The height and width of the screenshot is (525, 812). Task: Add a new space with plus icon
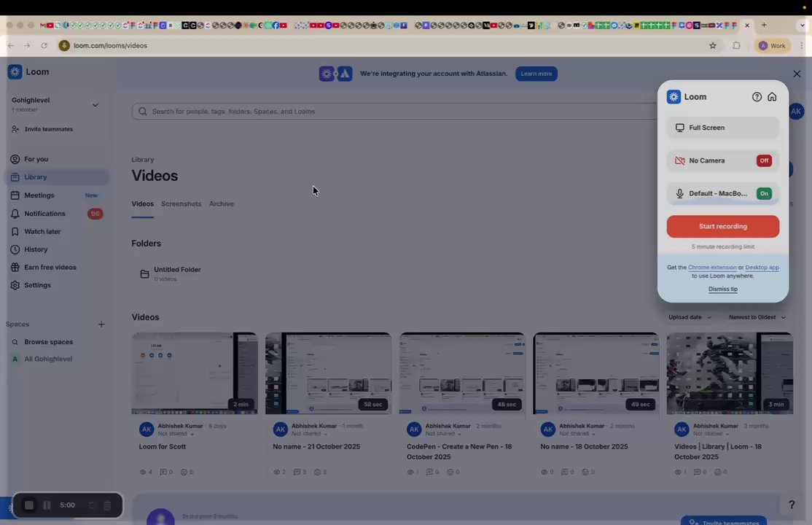pos(101,324)
